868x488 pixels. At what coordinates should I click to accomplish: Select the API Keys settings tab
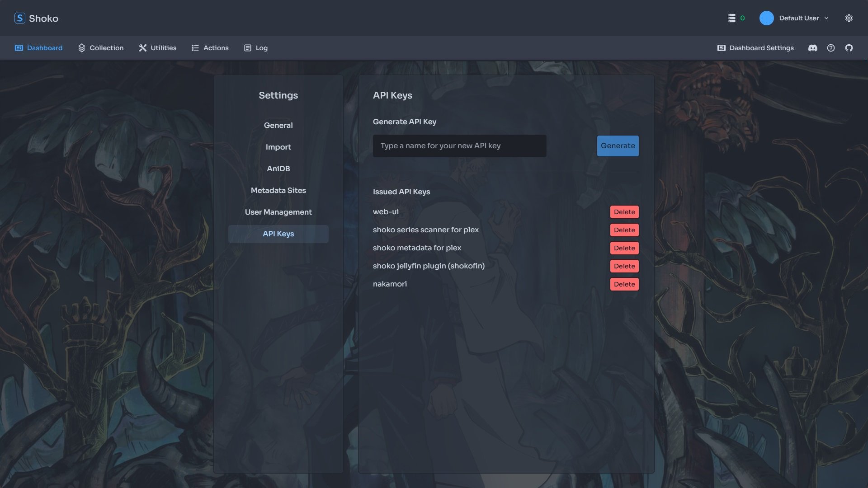coord(278,234)
